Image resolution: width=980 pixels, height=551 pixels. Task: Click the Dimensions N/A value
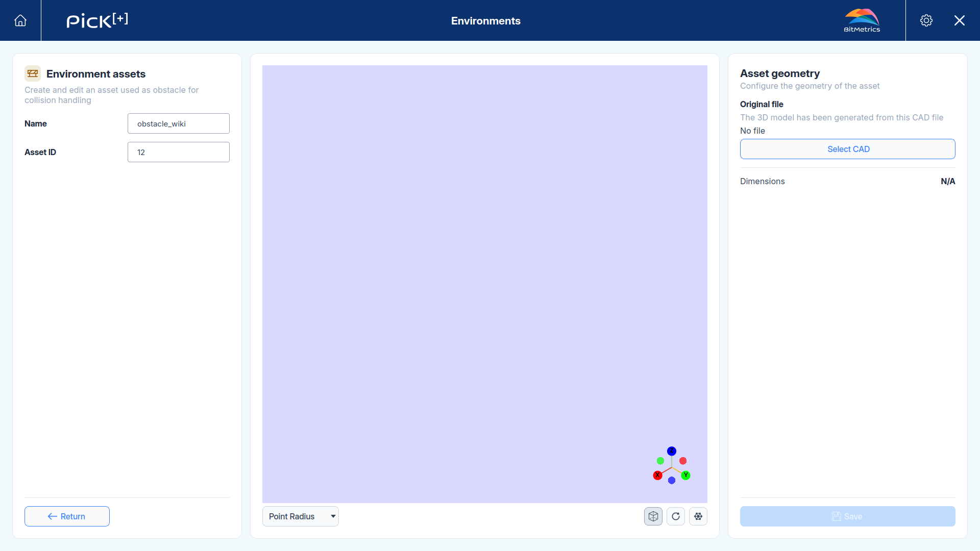click(948, 181)
